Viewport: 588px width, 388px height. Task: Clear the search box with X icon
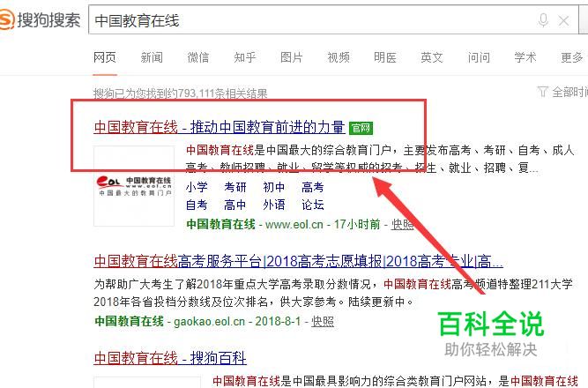pyautogui.click(x=563, y=20)
